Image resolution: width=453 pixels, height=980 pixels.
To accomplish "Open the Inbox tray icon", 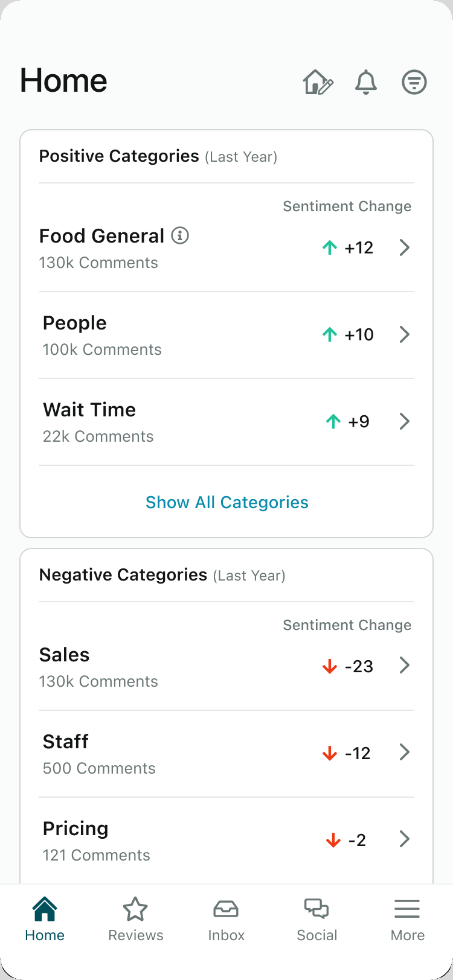I will 226,909.
